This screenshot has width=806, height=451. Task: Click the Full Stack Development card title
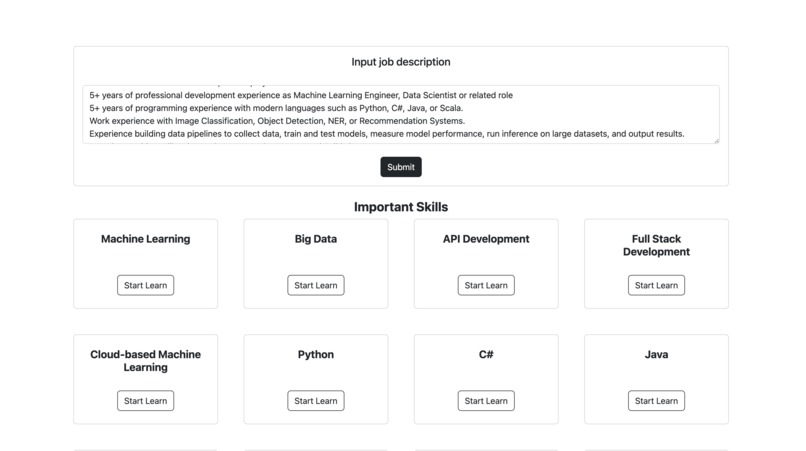click(x=656, y=245)
